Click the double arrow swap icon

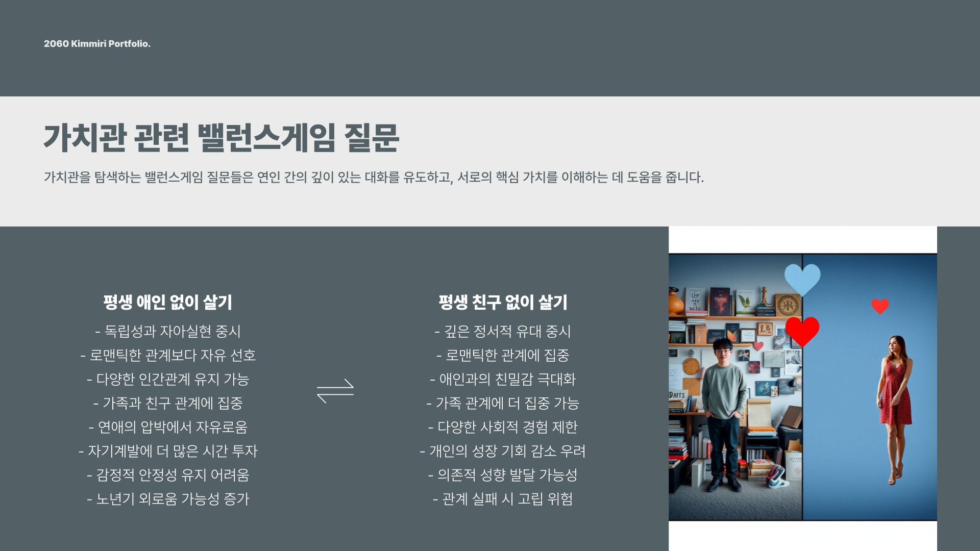335,391
